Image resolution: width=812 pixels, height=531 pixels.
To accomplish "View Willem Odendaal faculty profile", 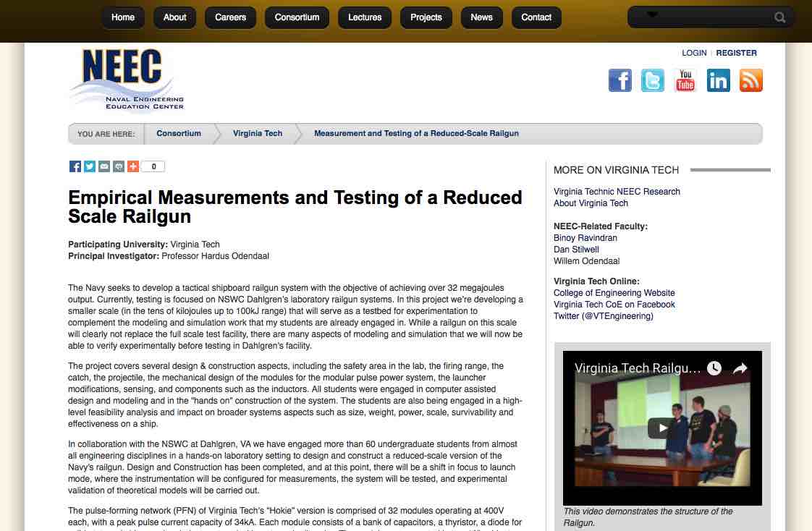I will pyautogui.click(x=587, y=261).
